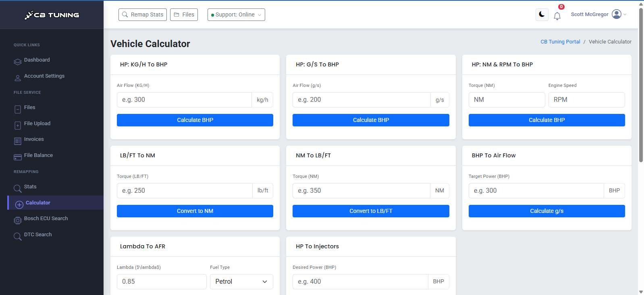Click the Account Settings person icon
This screenshot has width=644, height=295.
pyautogui.click(x=18, y=78)
